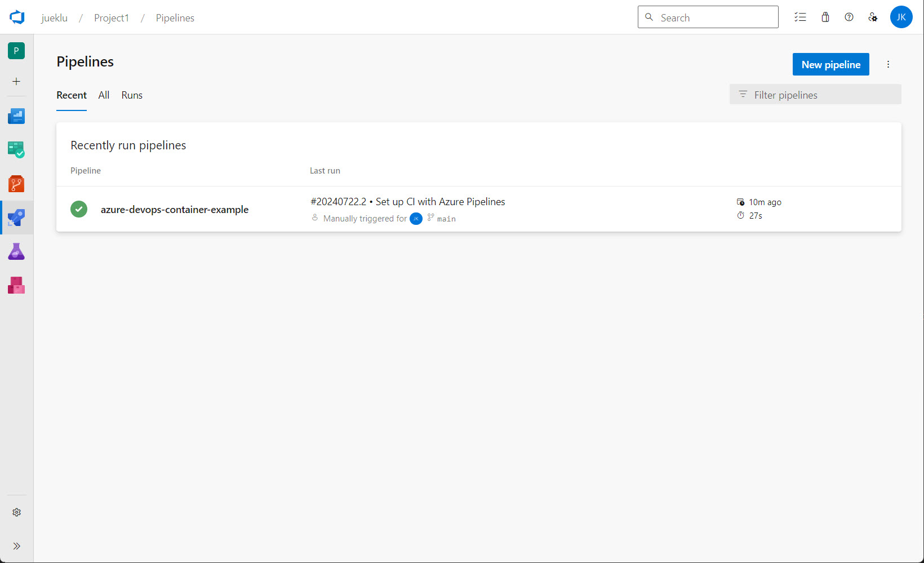Viewport: 924px width, 563px height.
Task: Open user settings via the person-gear icon
Action: pos(873,17)
